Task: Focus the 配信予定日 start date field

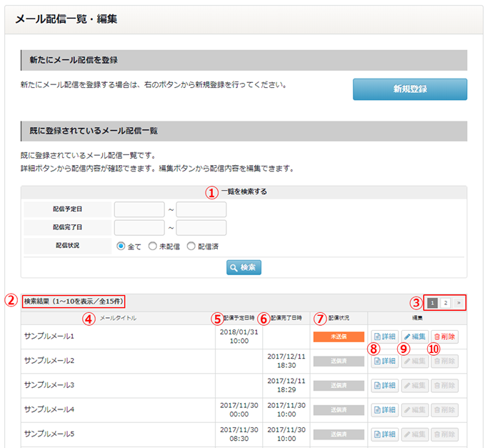Action: pos(139,209)
